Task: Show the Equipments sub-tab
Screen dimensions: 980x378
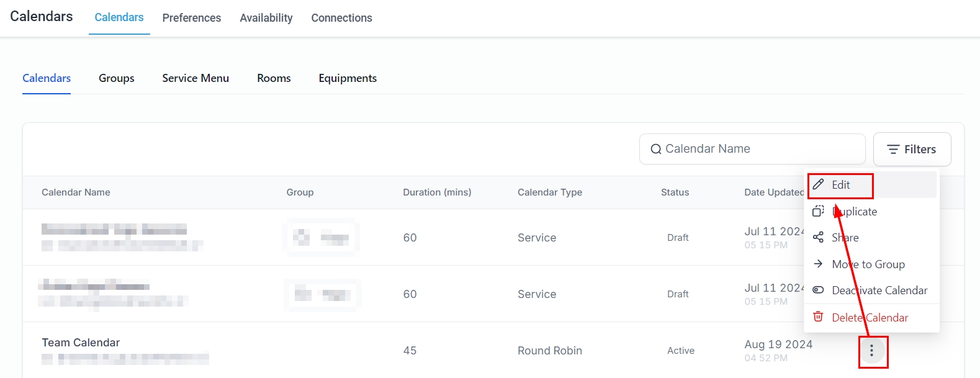Action: [x=348, y=78]
